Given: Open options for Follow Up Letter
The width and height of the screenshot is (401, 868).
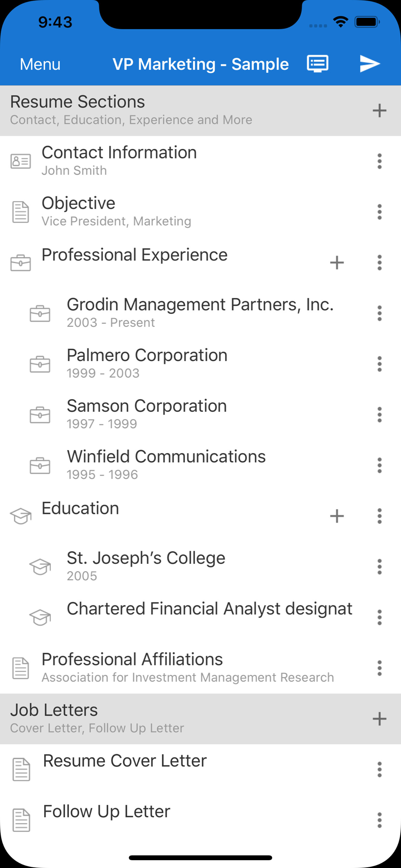Looking at the screenshot, I should click(x=379, y=820).
